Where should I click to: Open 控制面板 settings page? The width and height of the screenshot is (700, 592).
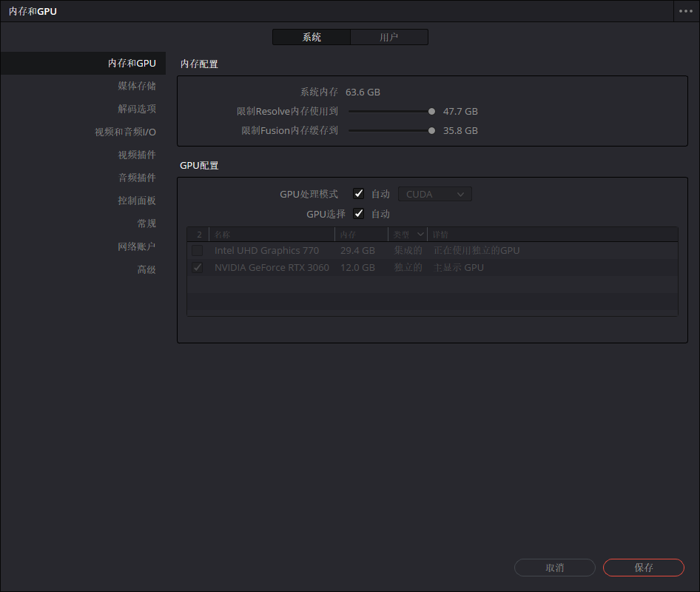137,201
